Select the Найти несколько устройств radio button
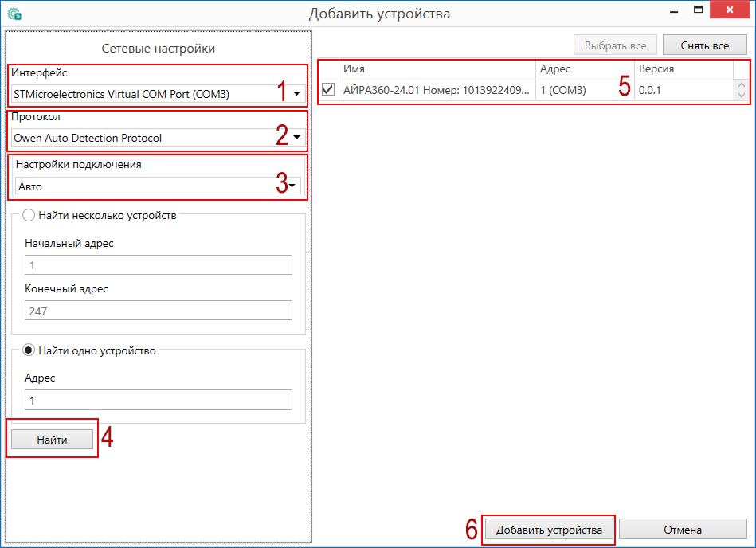Screen dimensions: 756x548 (29, 215)
